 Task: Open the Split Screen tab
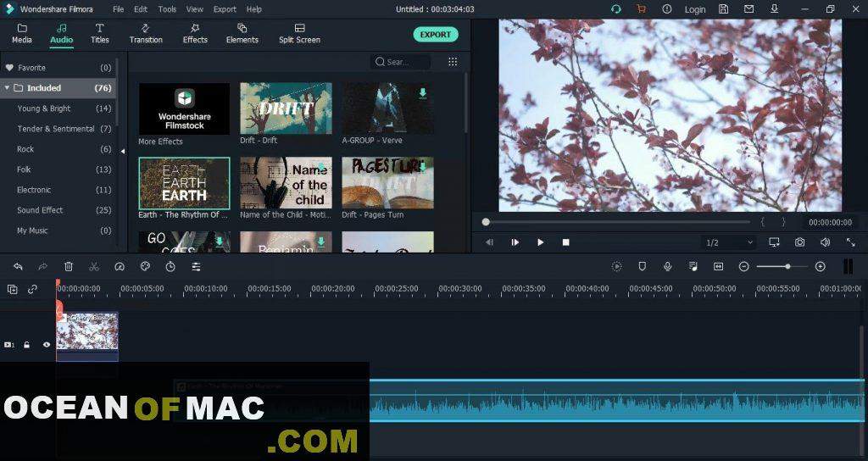299,34
